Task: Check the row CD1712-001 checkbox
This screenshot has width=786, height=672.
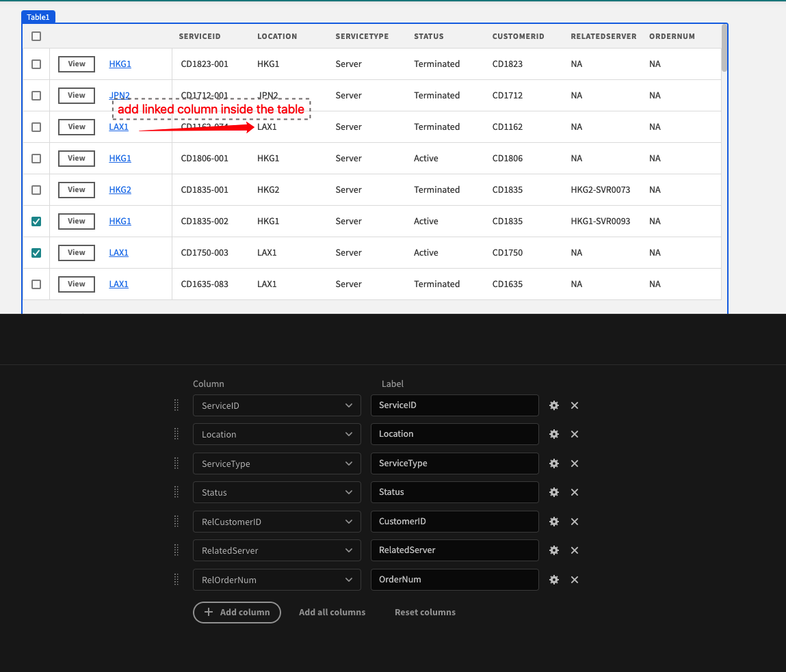Action: coord(36,96)
